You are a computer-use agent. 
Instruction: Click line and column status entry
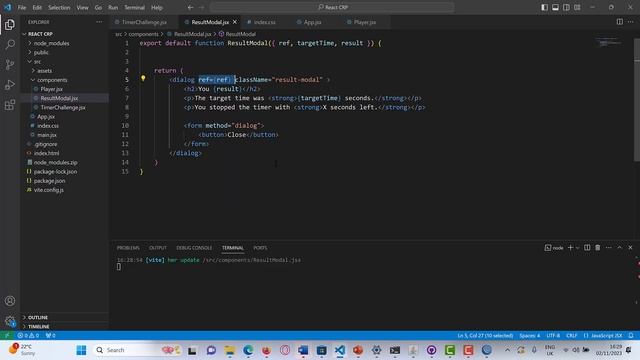coord(485,336)
